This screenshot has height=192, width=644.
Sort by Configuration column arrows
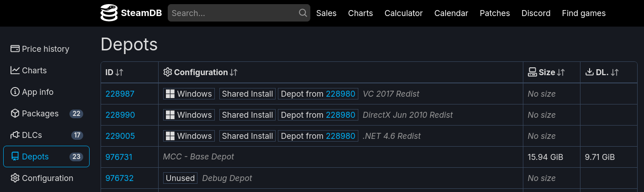point(234,72)
